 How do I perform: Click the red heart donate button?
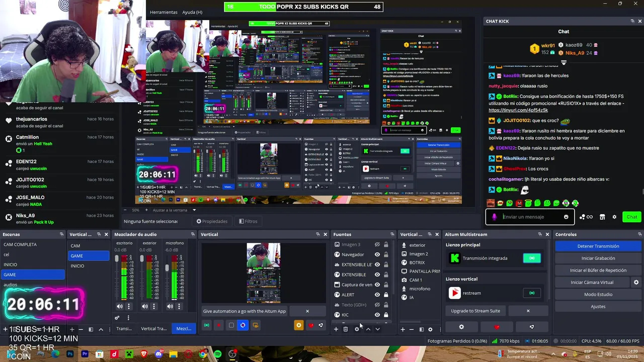pyautogui.click(x=497, y=327)
